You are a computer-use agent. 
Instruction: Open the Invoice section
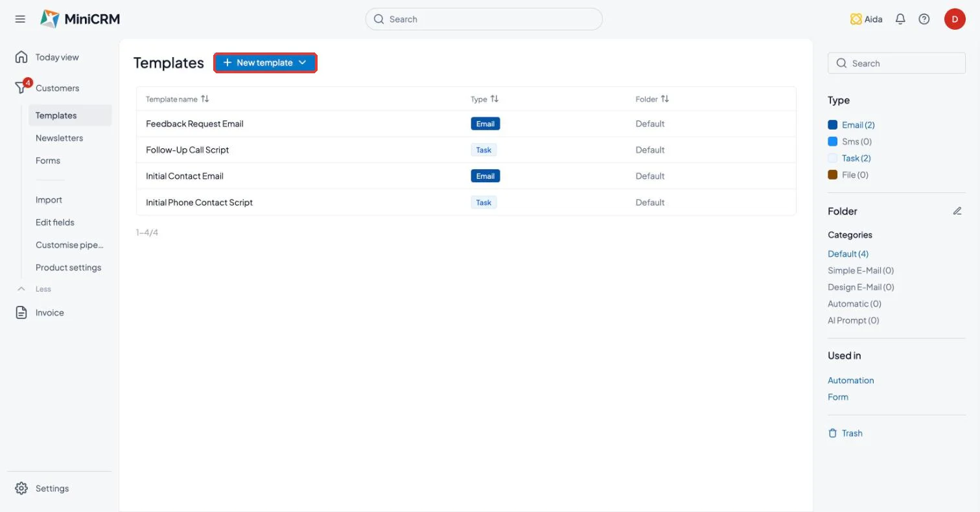(50, 312)
